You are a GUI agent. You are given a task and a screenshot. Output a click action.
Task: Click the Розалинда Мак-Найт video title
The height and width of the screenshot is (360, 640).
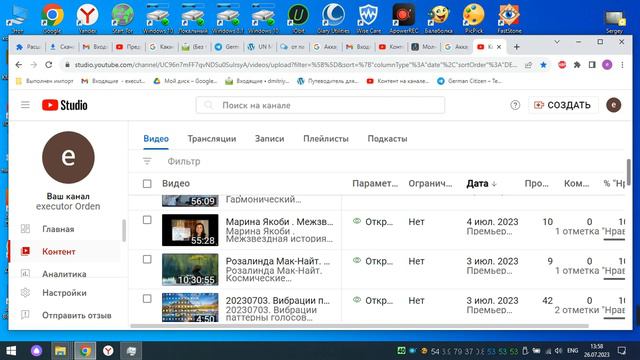pyautogui.click(x=278, y=261)
